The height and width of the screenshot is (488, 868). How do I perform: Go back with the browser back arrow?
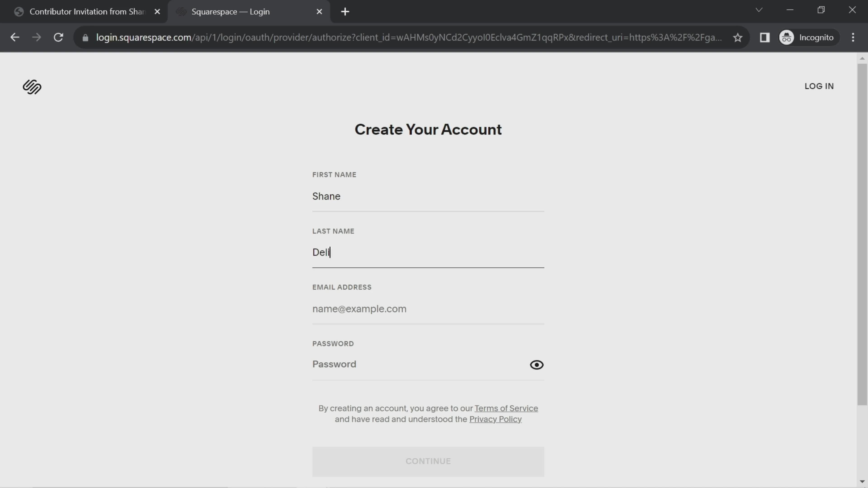click(x=15, y=37)
